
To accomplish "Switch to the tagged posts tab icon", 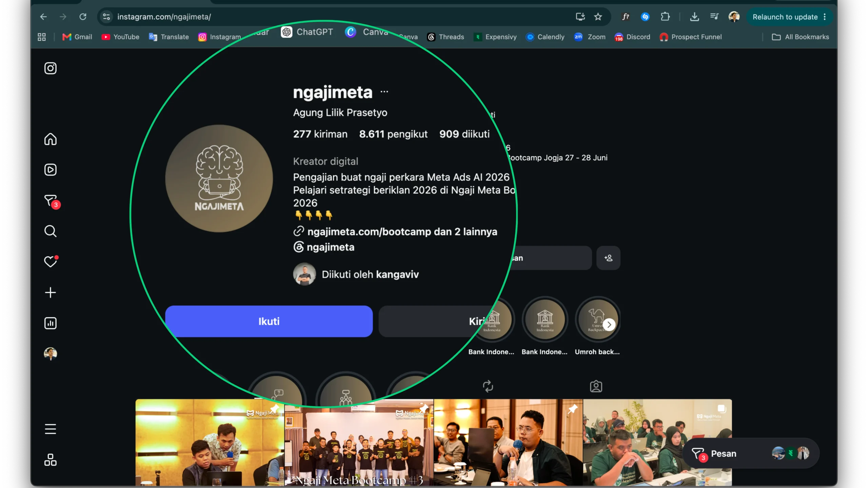I will [x=596, y=386].
